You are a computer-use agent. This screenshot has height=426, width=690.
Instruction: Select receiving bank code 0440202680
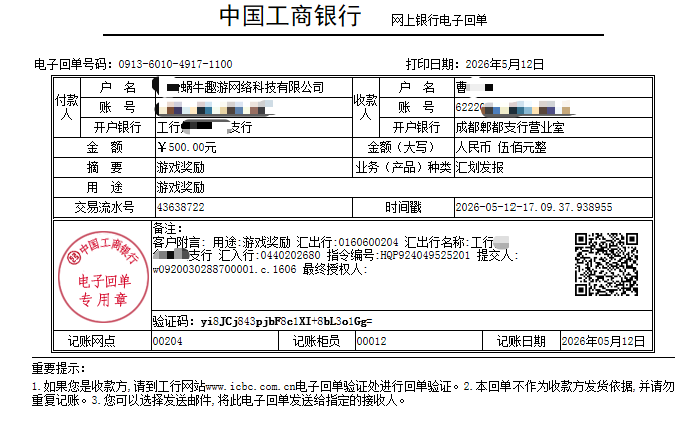[x=290, y=255]
